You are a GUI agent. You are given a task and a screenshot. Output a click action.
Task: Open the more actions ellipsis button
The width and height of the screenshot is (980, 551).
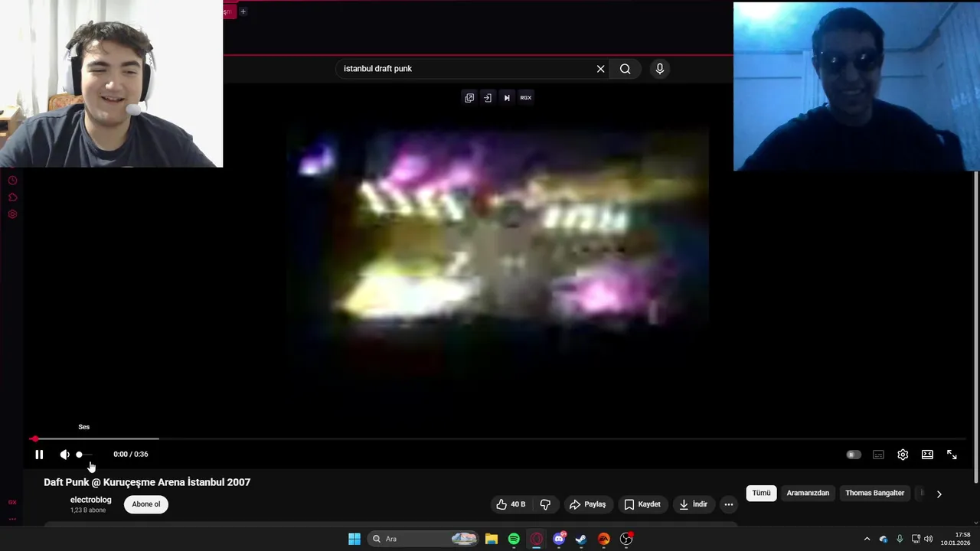point(729,504)
